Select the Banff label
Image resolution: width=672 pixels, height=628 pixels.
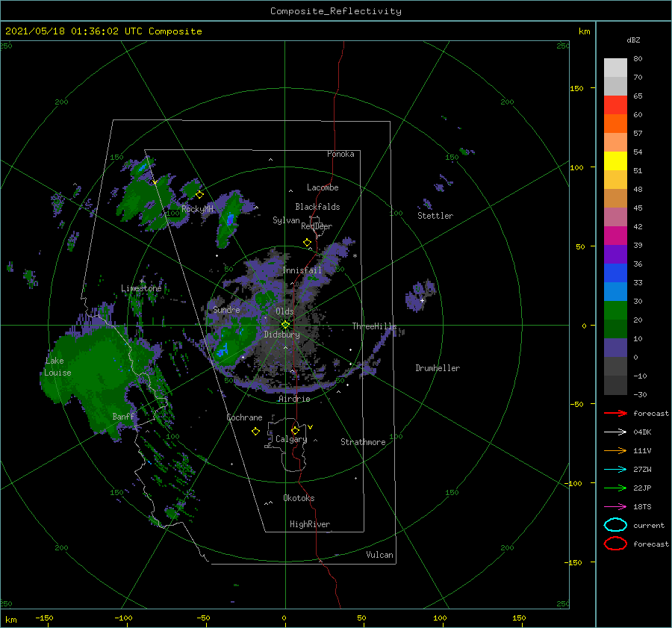click(123, 416)
